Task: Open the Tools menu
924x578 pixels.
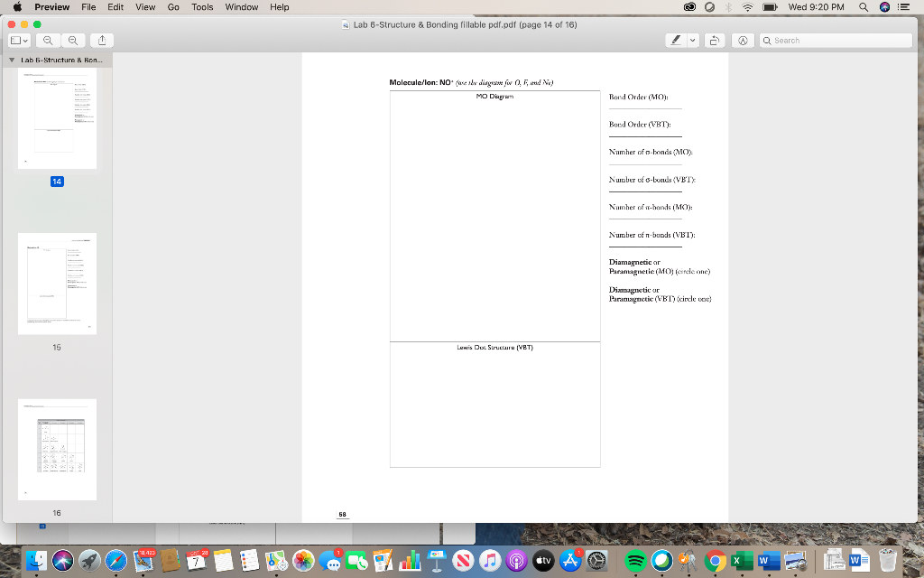Action: tap(201, 7)
